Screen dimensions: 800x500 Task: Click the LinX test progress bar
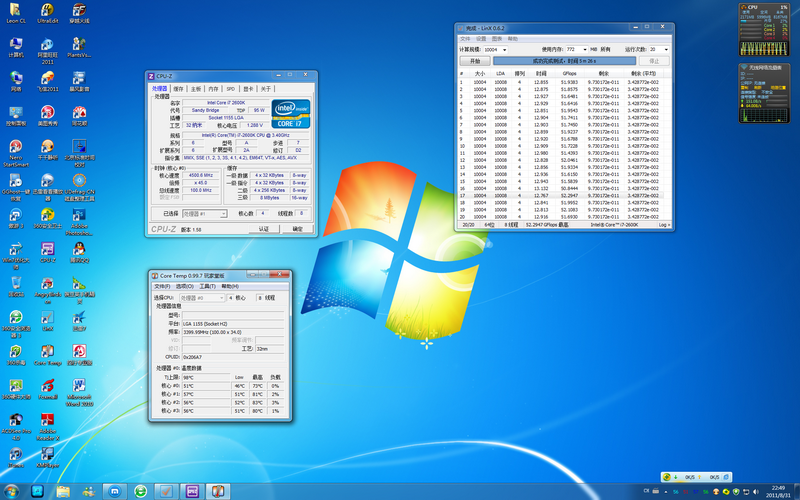point(564,61)
